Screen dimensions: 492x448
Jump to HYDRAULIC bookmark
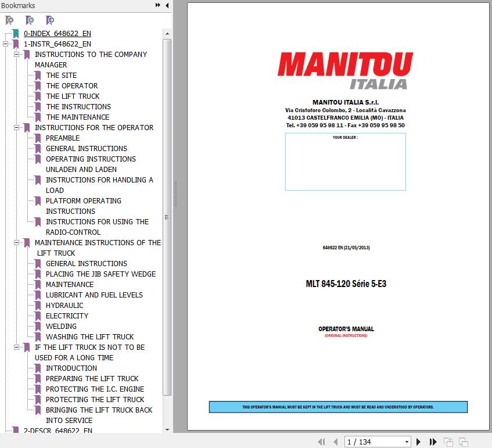pyautogui.click(x=64, y=306)
